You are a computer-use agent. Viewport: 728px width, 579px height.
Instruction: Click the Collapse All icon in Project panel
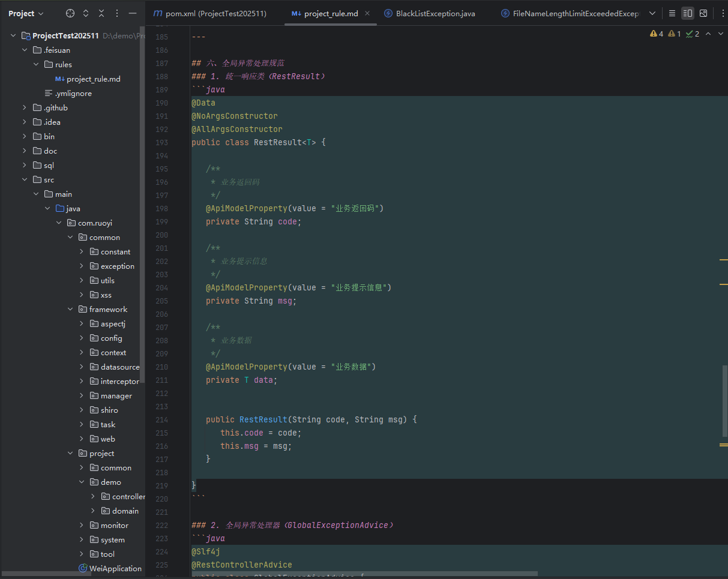click(101, 13)
